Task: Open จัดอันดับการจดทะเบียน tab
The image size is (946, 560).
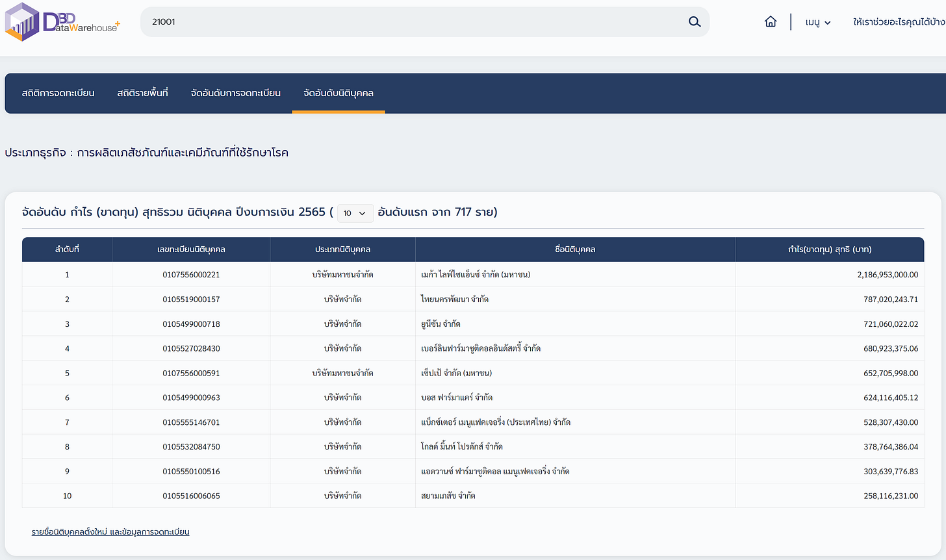Action: click(x=236, y=93)
